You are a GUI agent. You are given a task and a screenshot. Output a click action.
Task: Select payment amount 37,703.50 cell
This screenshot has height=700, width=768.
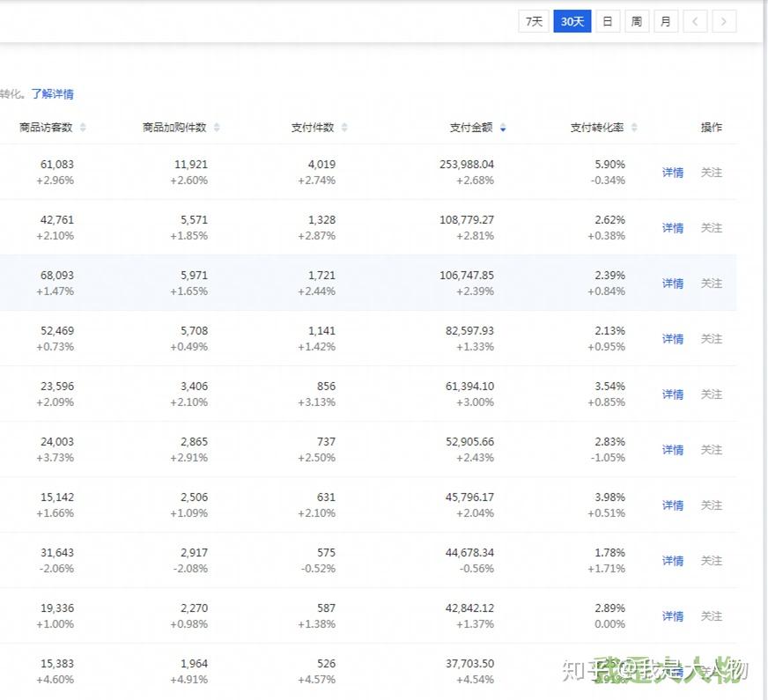click(469, 663)
